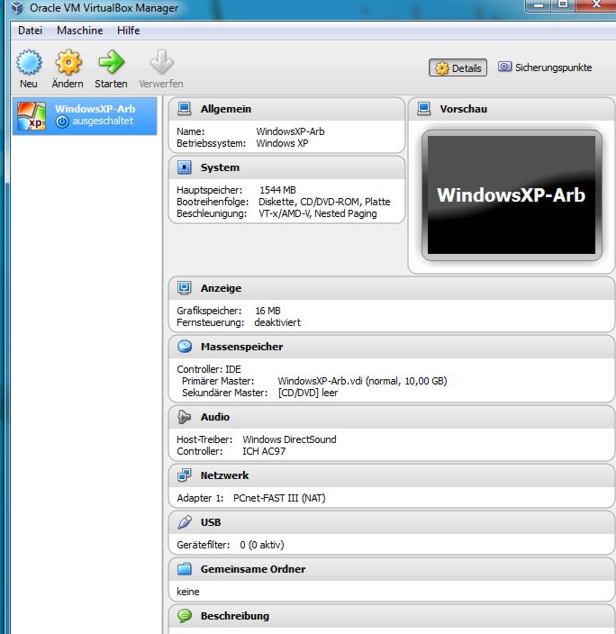Minimize the VirtualBox Manager window

pos(539,5)
